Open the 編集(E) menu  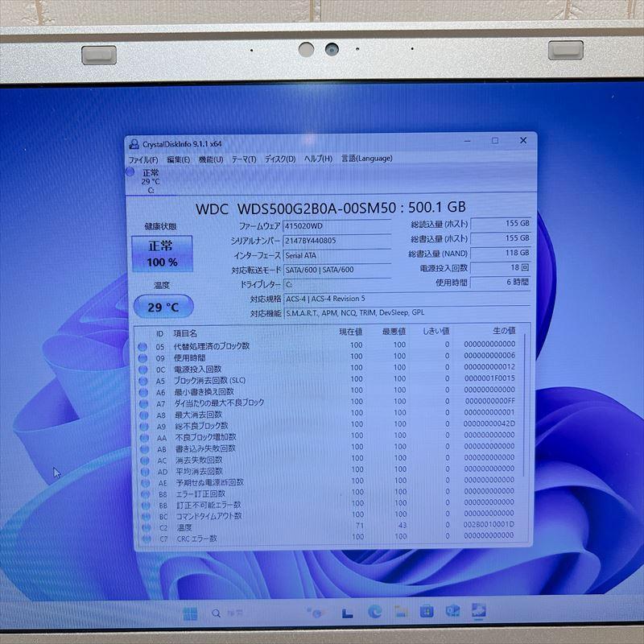pos(178,159)
